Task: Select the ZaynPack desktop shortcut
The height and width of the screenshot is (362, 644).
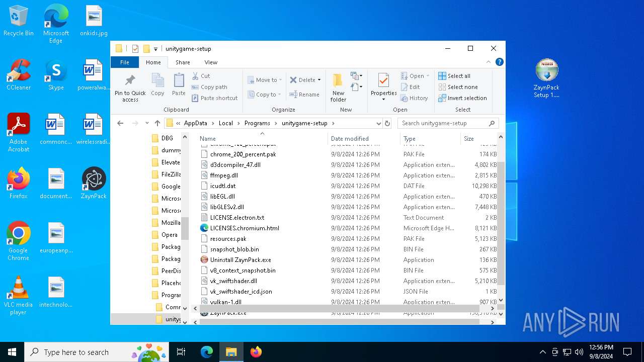Action: pyautogui.click(x=94, y=183)
